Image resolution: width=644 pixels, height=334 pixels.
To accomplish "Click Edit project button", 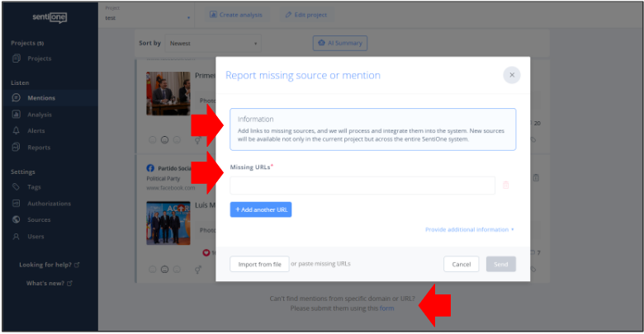I will coord(306,15).
